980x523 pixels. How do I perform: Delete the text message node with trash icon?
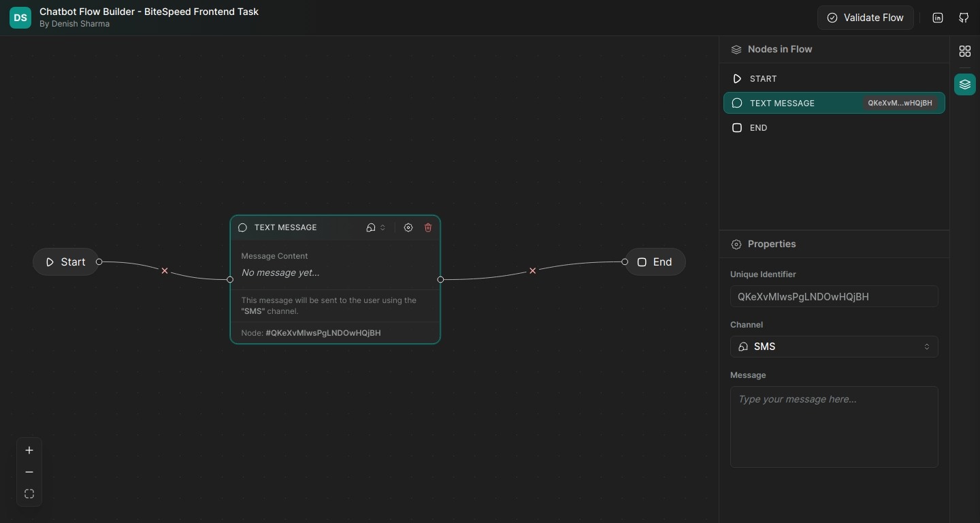tap(428, 227)
